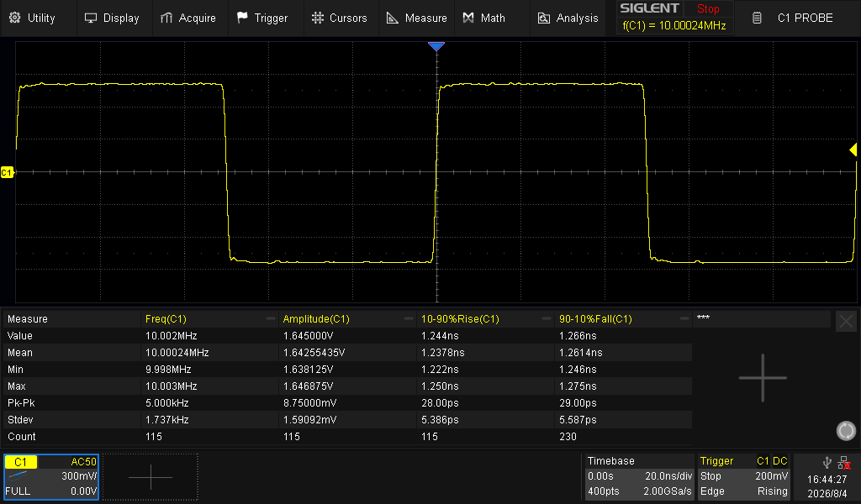Open the Cursors menu

pyautogui.click(x=340, y=18)
